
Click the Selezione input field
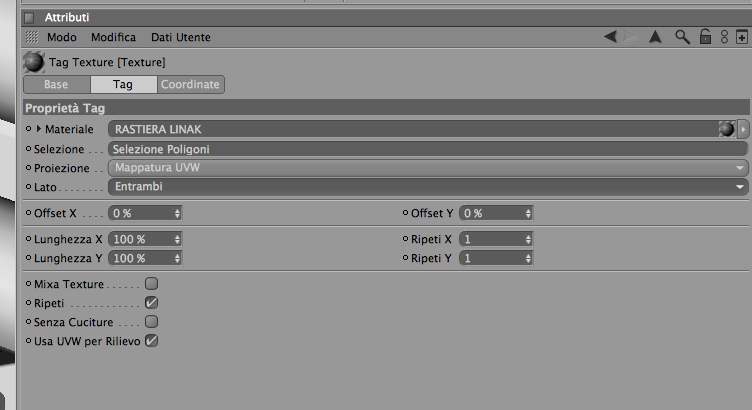(x=428, y=149)
